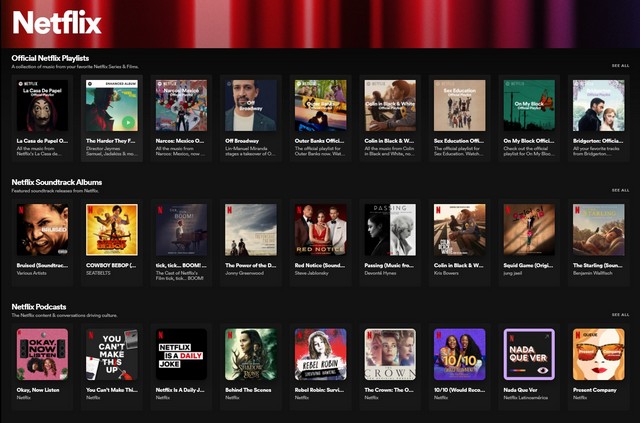640x423 pixels.
Task: Open Netflix Is A Daily Joke podcast cover
Action: tap(181, 354)
